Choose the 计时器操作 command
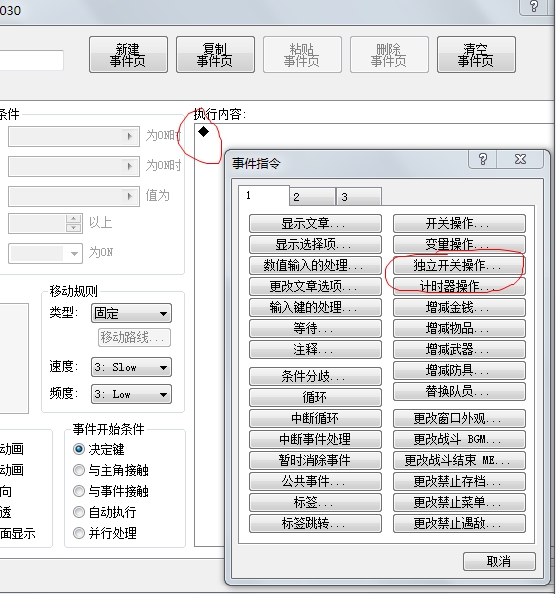This screenshot has height=594, width=556. (459, 286)
